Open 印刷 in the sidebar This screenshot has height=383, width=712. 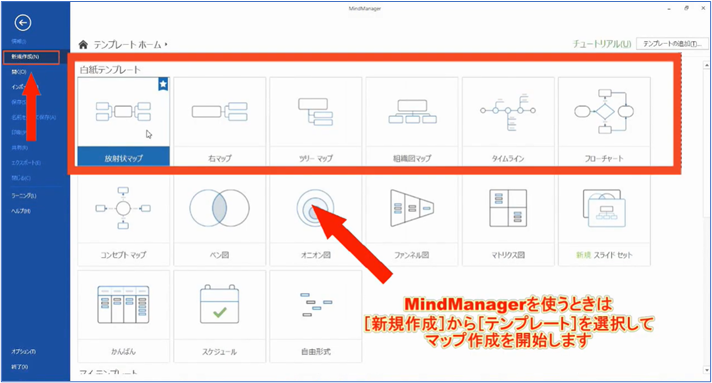[x=19, y=132]
